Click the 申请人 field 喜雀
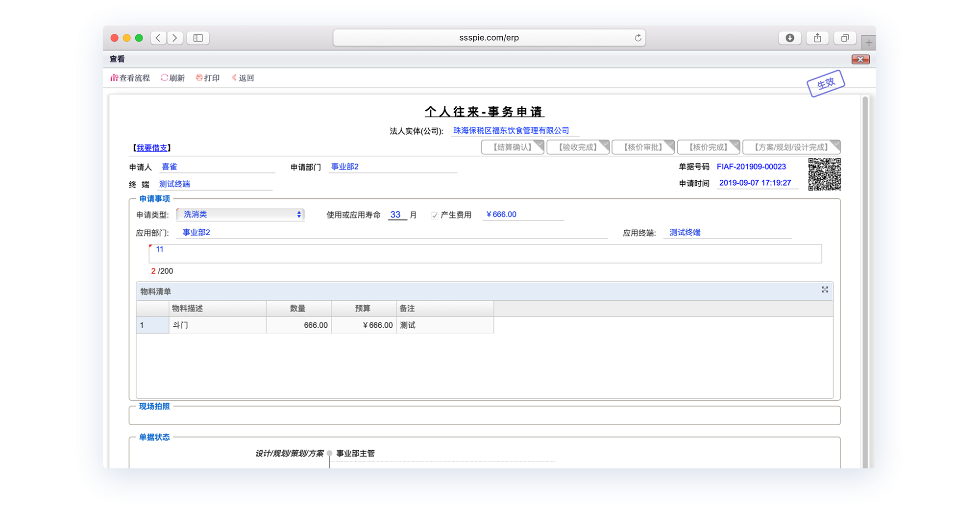Viewport: 980px width, 508px height. coord(217,167)
